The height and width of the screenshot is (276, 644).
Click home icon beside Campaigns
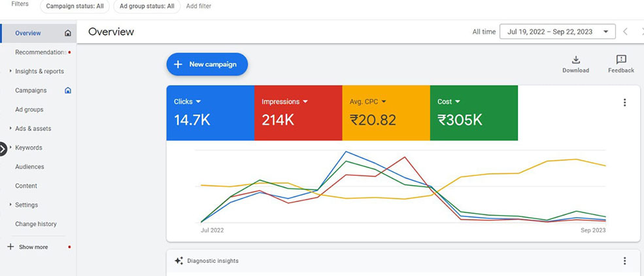click(68, 90)
